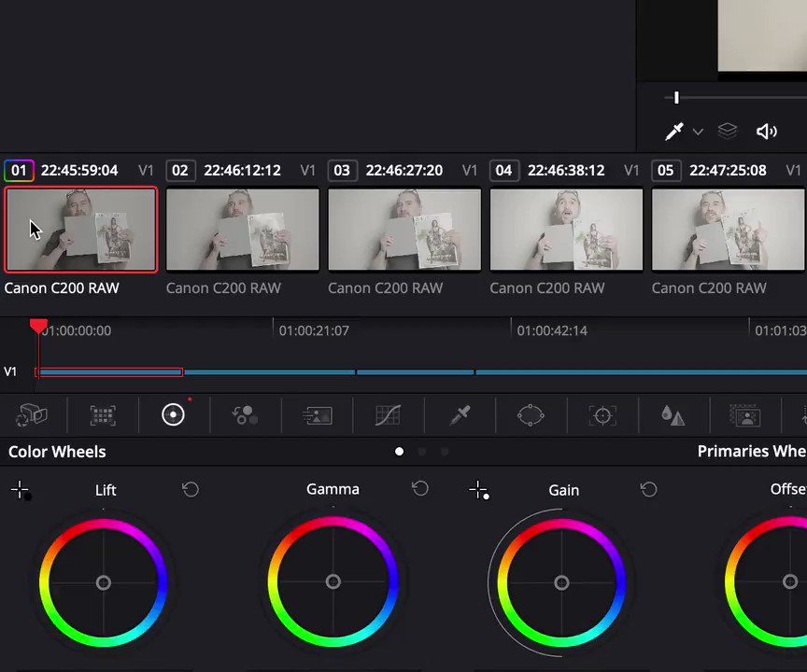Image resolution: width=807 pixels, height=672 pixels.
Task: Click the Offset color wheel center
Action: (790, 581)
